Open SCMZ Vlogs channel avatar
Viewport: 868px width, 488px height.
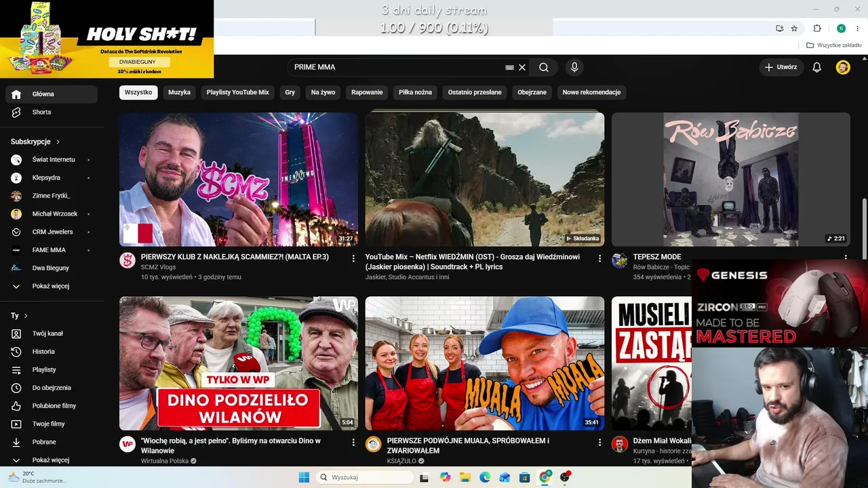(x=127, y=260)
